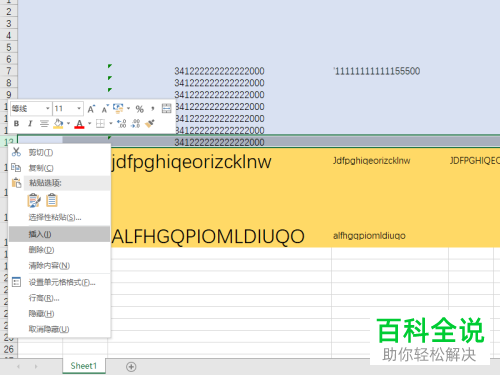Select row header 26
Image resolution: width=500 pixels, height=375 pixels.
(x=9, y=349)
